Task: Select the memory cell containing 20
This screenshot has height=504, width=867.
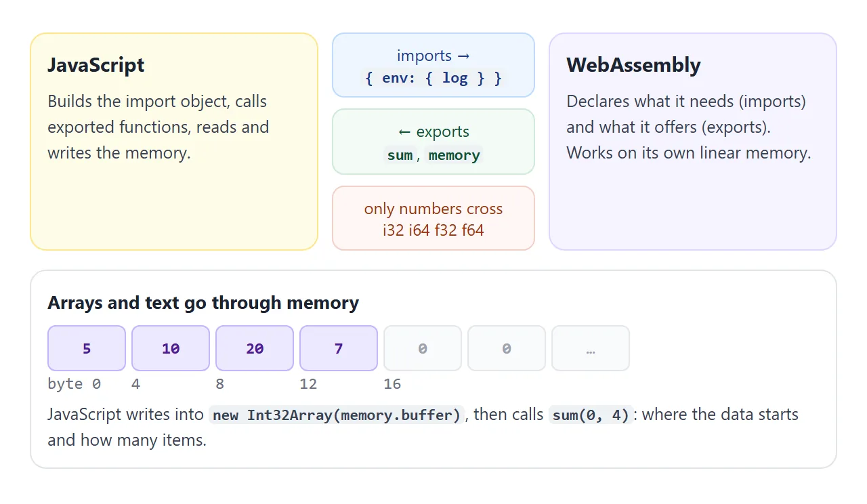Action: [255, 348]
